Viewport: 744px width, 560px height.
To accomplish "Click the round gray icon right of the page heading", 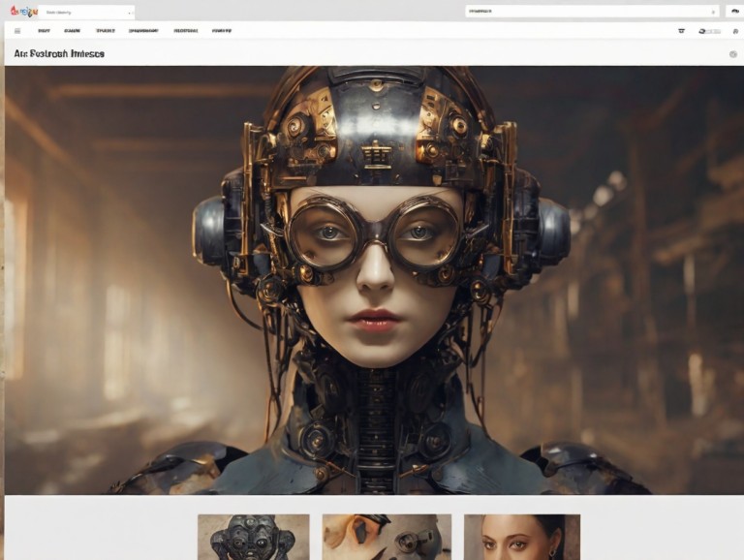I will tap(733, 54).
